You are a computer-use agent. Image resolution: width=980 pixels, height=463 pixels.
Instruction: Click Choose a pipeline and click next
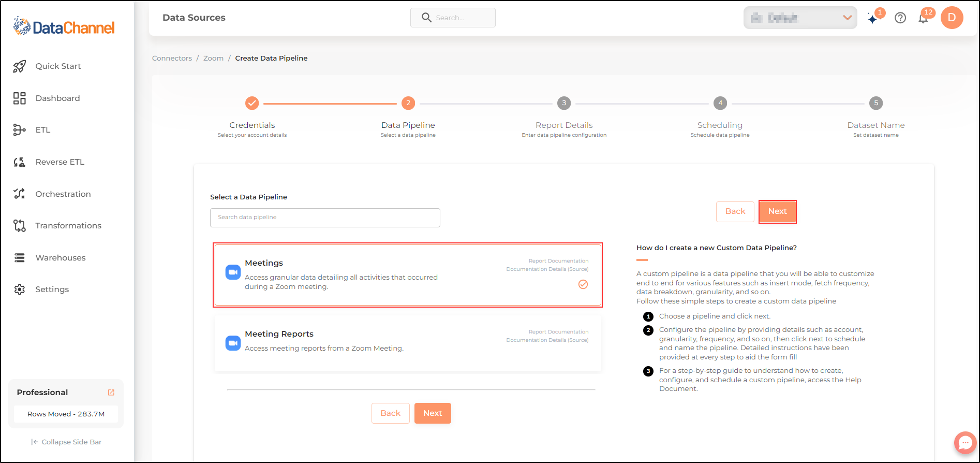(715, 316)
